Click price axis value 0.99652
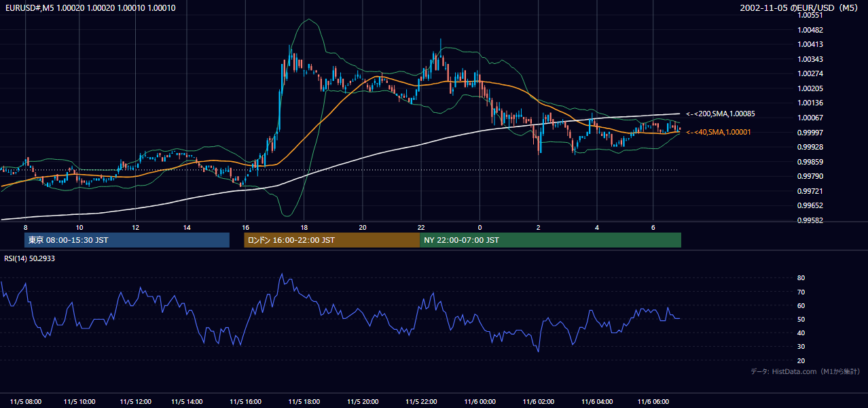The width and height of the screenshot is (868, 408). tap(810, 205)
